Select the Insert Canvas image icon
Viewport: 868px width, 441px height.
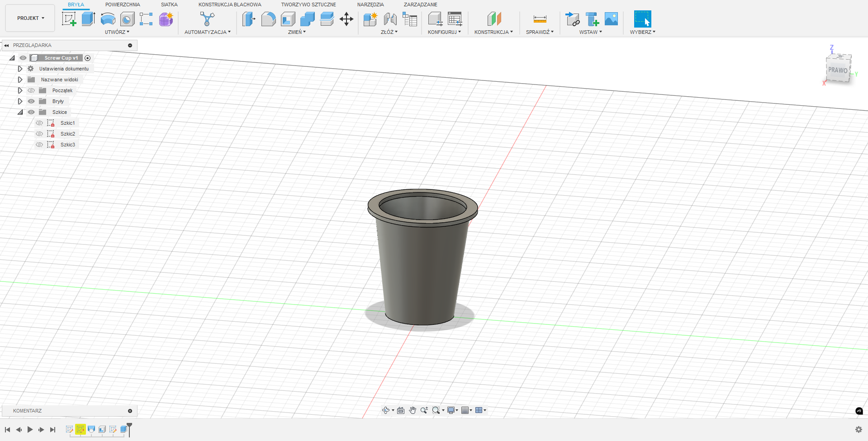coord(611,19)
